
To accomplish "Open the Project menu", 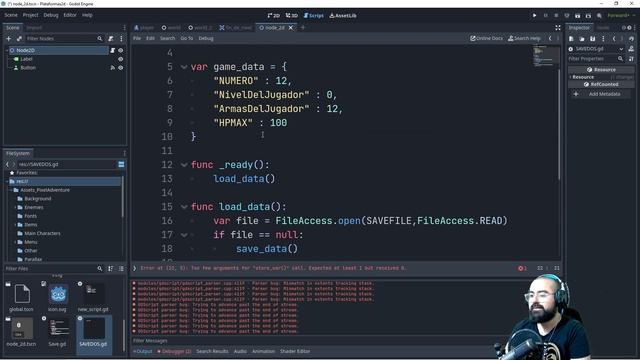I will pyautogui.click(x=30, y=15).
